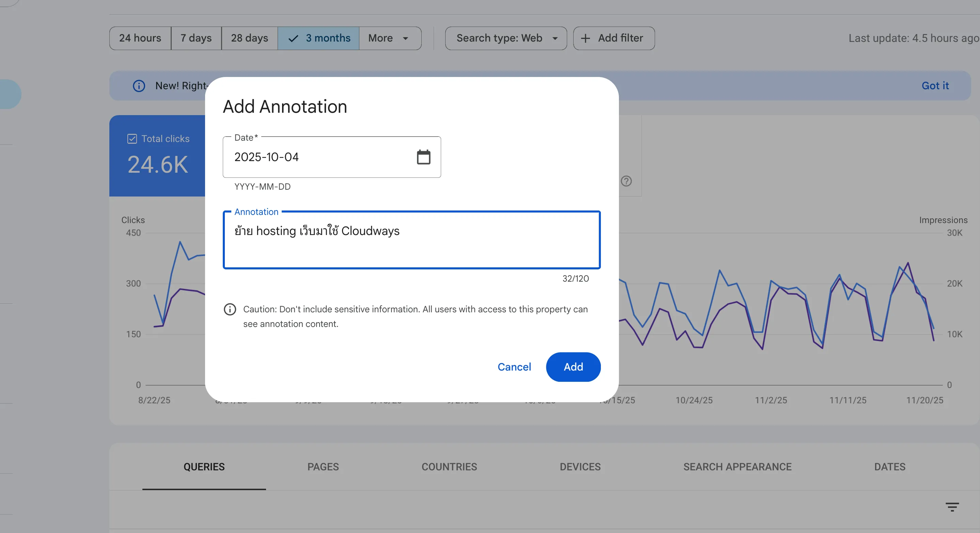This screenshot has height=533, width=980.
Task: Click the info icon in the notification banner
Action: (139, 86)
